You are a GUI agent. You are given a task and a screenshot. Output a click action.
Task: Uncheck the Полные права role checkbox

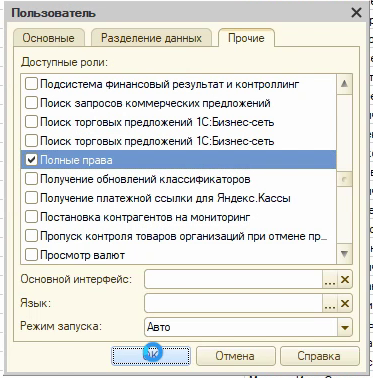[x=31, y=160]
